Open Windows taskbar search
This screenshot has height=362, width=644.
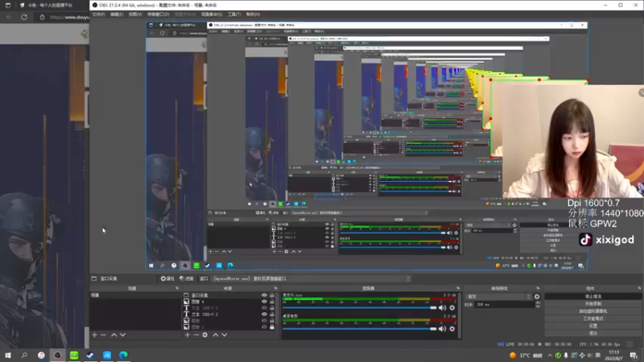(24, 356)
